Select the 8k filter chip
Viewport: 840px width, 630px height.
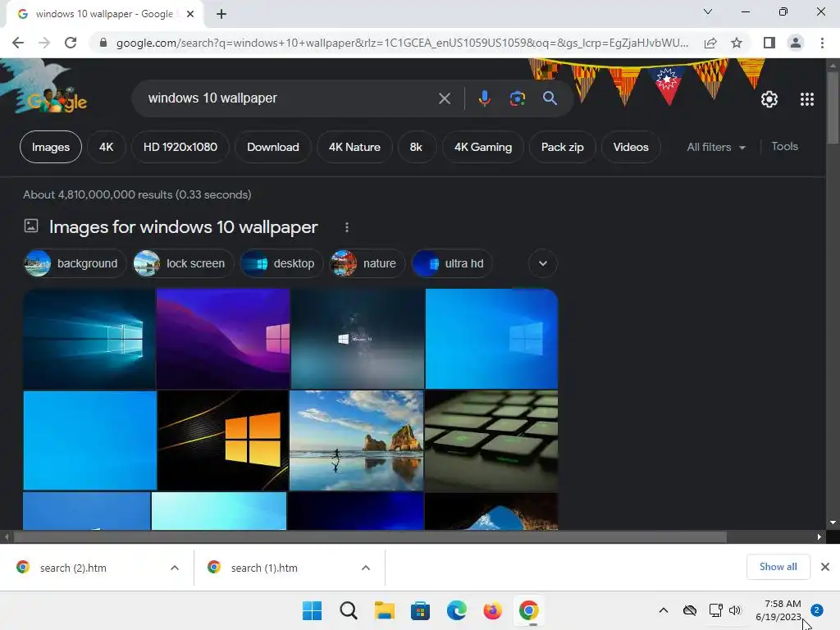click(x=416, y=148)
